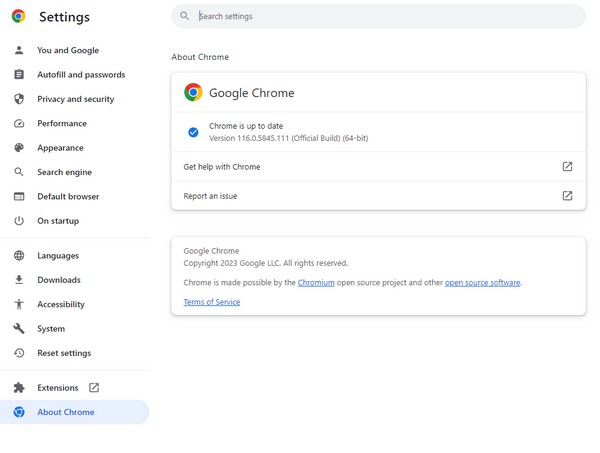
Task: Go to Downloads settings
Action: pos(59,280)
